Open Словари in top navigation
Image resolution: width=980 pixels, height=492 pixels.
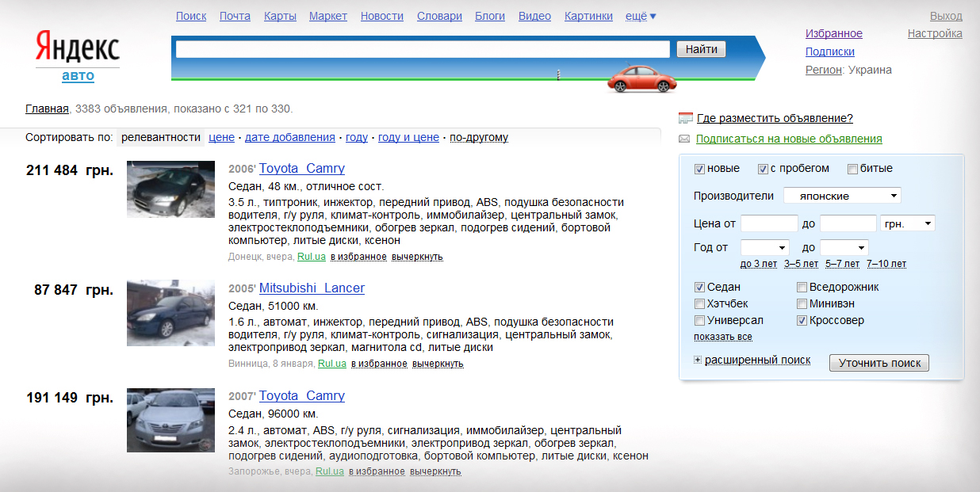tap(439, 16)
